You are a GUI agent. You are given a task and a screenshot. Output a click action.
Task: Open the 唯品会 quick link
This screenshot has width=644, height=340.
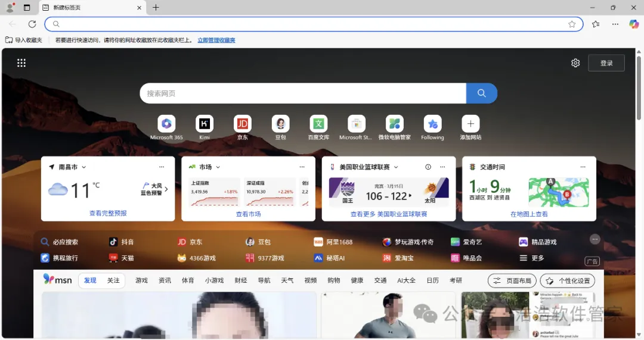pos(466,258)
